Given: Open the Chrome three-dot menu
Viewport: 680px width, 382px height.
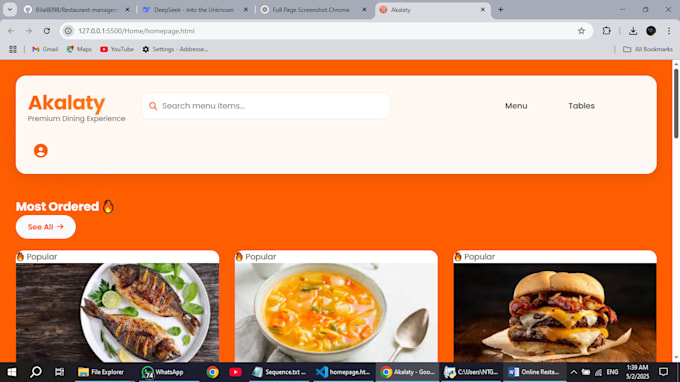Looking at the screenshot, I should pos(669,31).
